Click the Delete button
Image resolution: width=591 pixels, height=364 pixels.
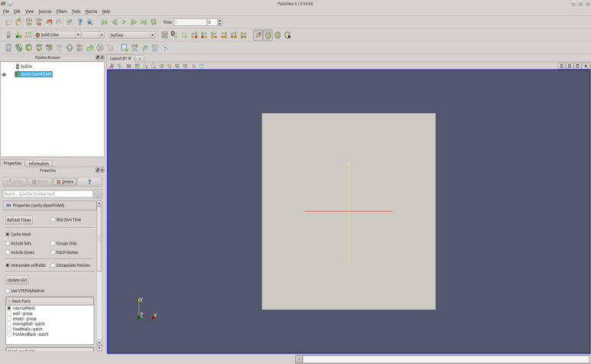coord(65,182)
